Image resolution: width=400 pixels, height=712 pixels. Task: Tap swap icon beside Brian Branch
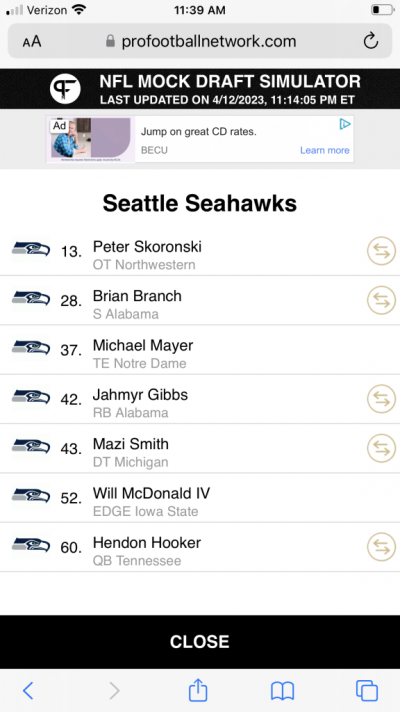pyautogui.click(x=381, y=300)
